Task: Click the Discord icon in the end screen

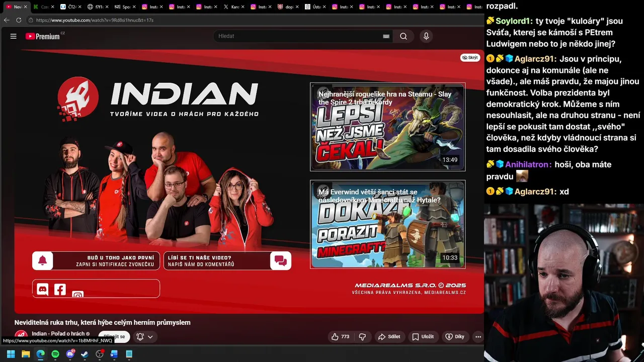Action: point(43,290)
